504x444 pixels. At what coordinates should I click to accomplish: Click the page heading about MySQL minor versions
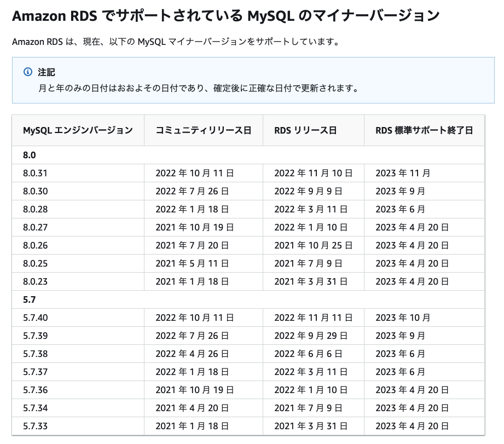pos(225,16)
